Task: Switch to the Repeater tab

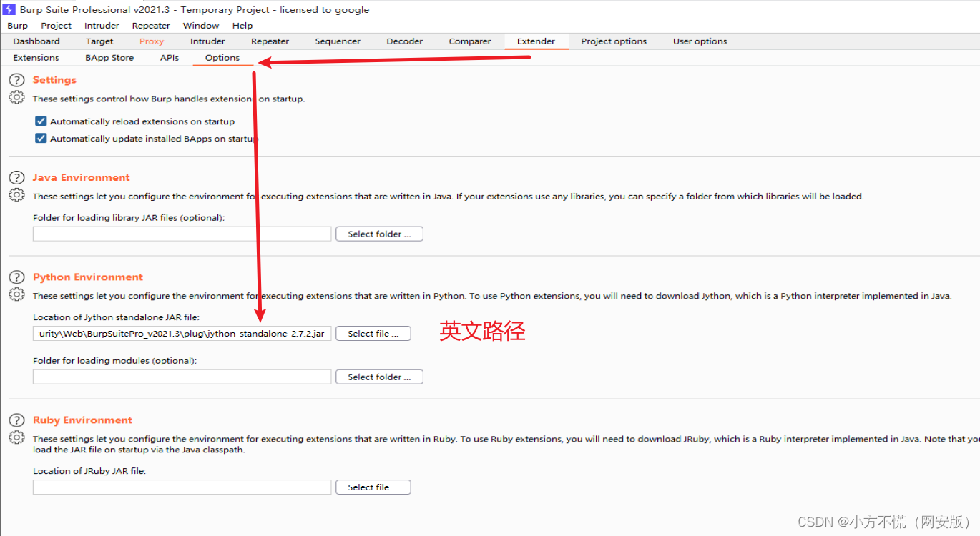Action: click(x=270, y=41)
